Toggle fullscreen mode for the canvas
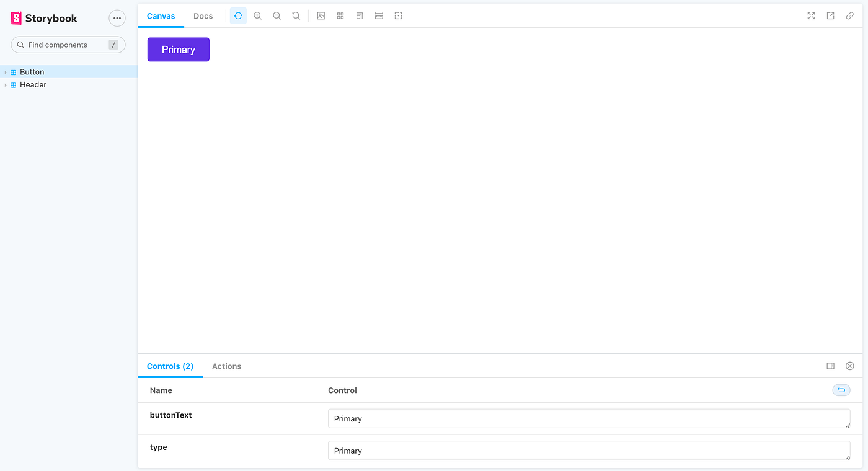This screenshot has width=868, height=471. (811, 15)
